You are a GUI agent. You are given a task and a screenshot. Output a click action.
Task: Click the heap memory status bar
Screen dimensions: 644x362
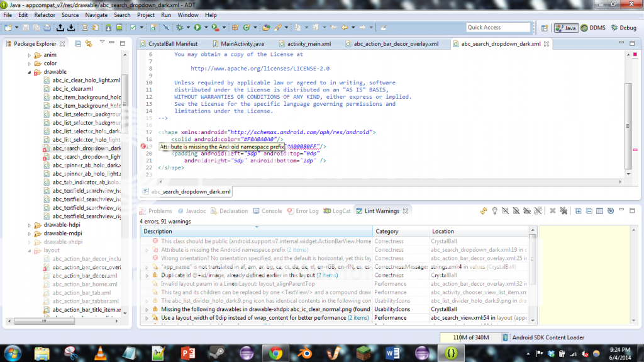point(471,337)
